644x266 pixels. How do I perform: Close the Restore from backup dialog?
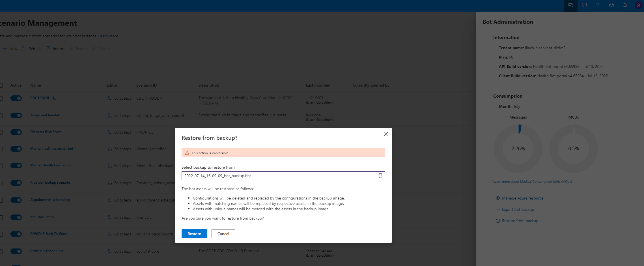click(x=385, y=134)
